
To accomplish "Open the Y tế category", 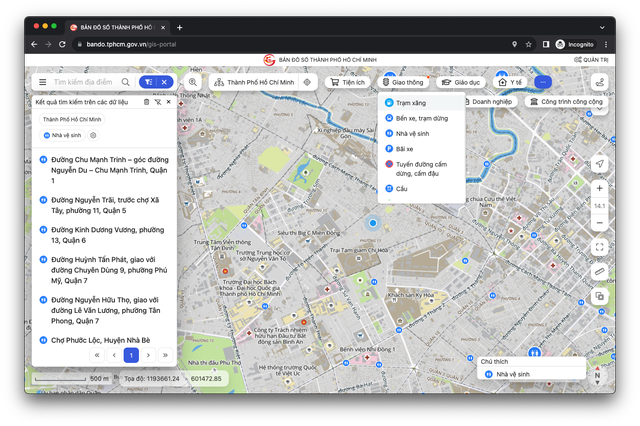I will pyautogui.click(x=510, y=82).
